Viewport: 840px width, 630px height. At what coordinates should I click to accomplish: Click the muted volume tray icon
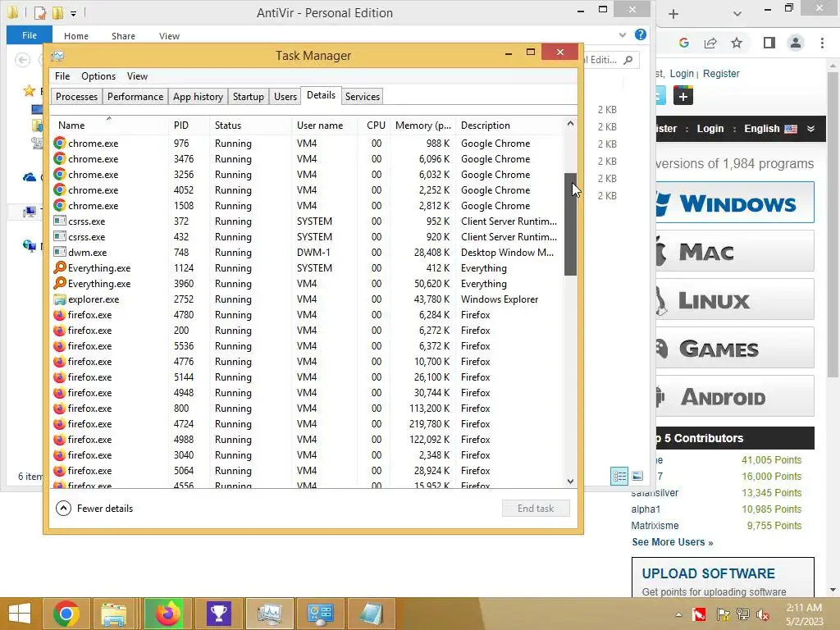(762, 614)
